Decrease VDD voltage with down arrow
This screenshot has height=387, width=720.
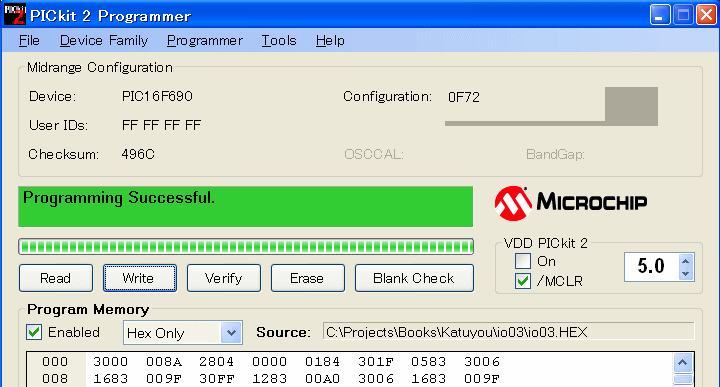(686, 273)
